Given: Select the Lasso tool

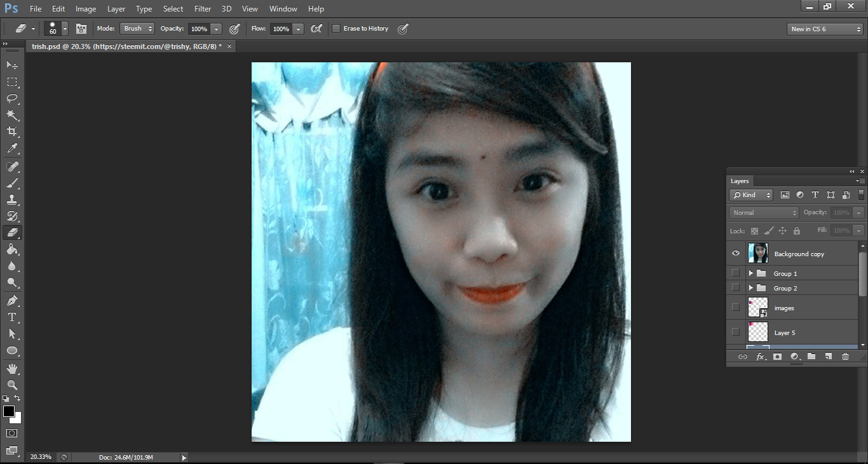Looking at the screenshot, I should click(12, 99).
